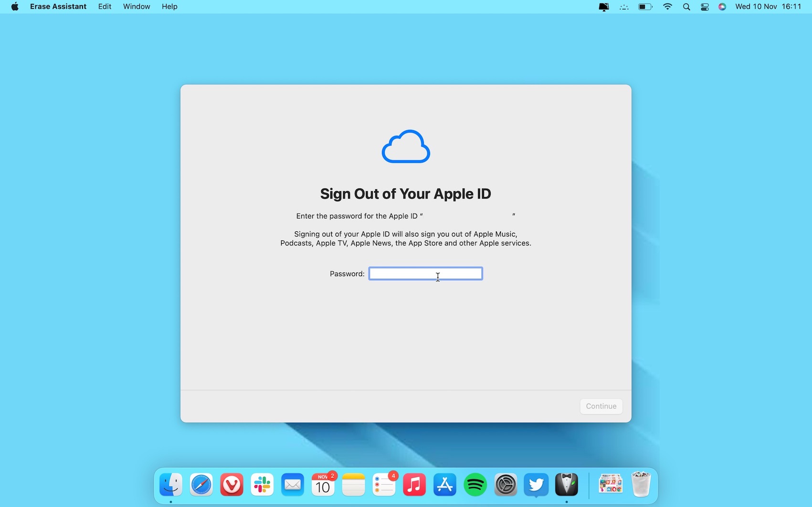This screenshot has width=812, height=507.
Task: Open the Calendar app showing Nov 10
Action: [323, 484]
